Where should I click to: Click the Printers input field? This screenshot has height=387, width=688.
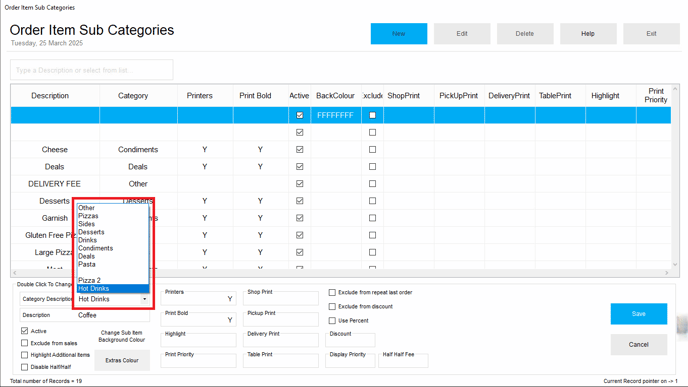pyautogui.click(x=198, y=299)
